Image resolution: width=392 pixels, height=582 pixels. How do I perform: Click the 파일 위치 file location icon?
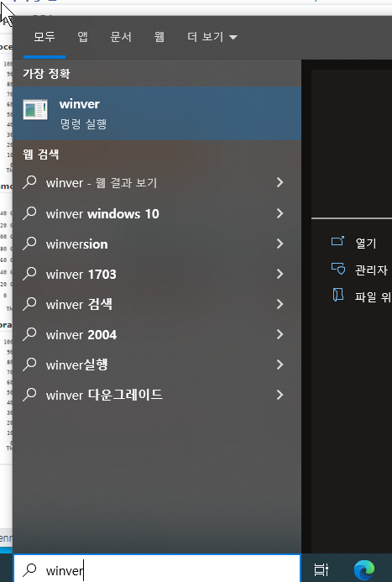coord(337,295)
